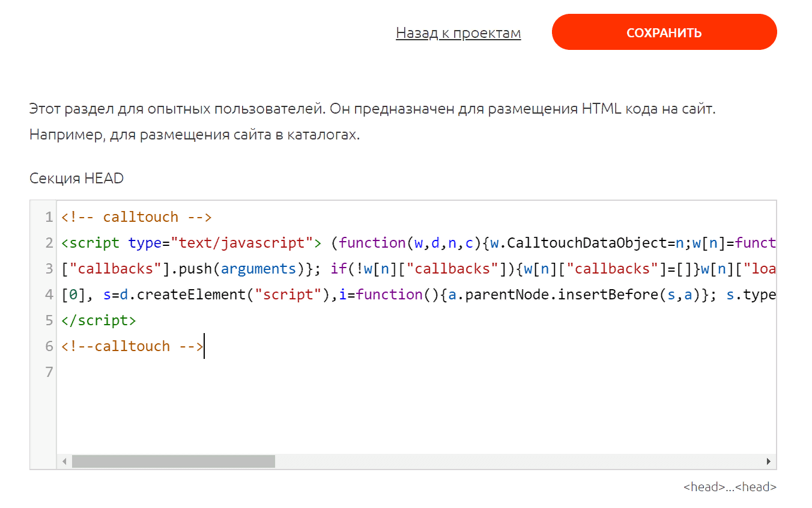Grab the horizontal scrollbar thumb in editor
The height and width of the screenshot is (508, 812).
(173, 462)
